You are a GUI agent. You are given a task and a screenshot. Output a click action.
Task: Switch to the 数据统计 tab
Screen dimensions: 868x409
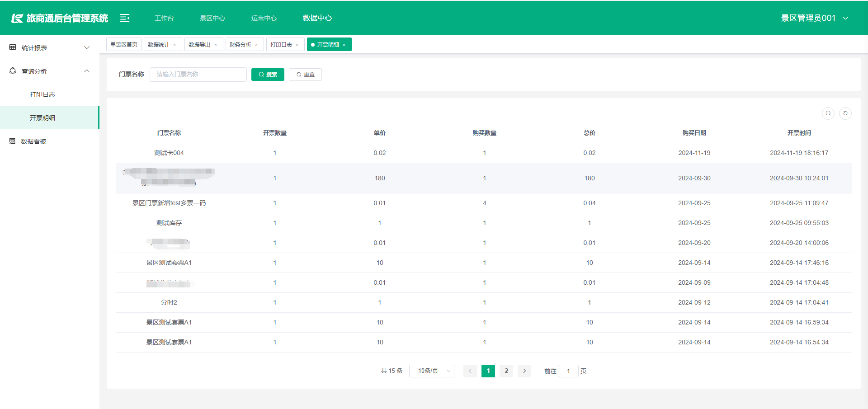click(x=159, y=45)
